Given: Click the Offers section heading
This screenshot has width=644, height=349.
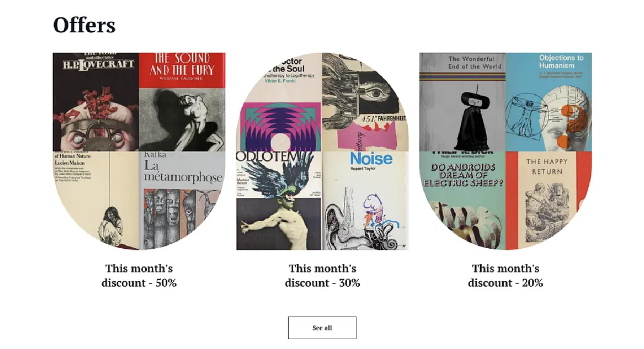Looking at the screenshot, I should [x=84, y=25].
